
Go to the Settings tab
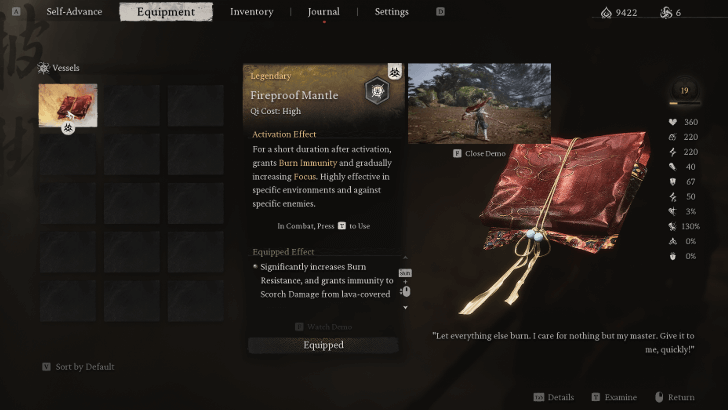(x=391, y=12)
